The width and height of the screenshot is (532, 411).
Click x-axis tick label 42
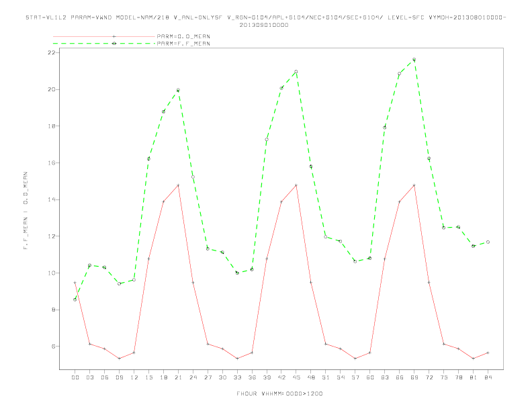point(281,377)
